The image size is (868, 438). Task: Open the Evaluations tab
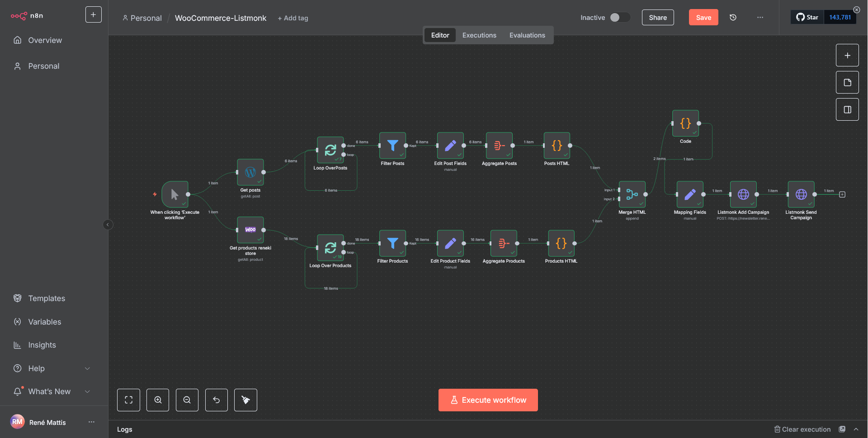[x=527, y=35]
